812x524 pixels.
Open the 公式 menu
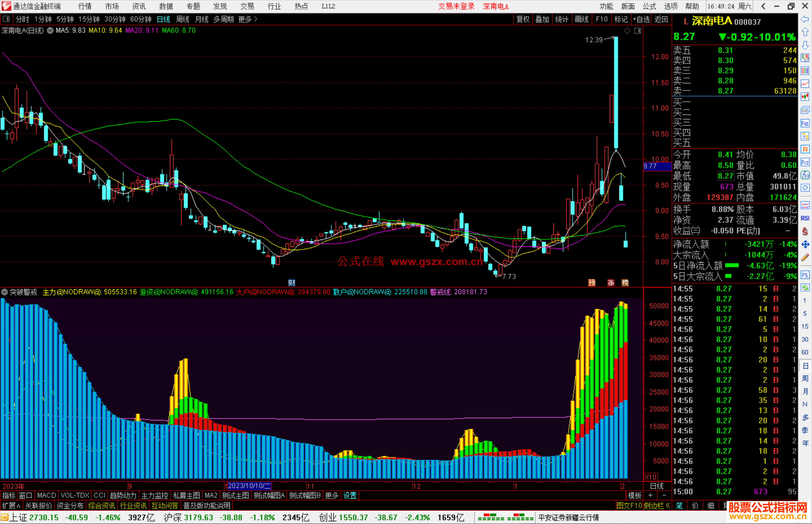[x=649, y=6]
